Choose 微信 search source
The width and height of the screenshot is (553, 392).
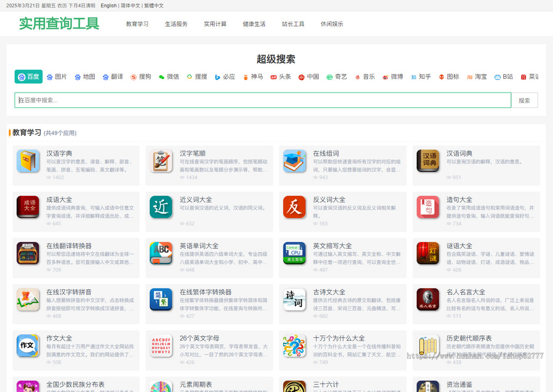click(169, 77)
